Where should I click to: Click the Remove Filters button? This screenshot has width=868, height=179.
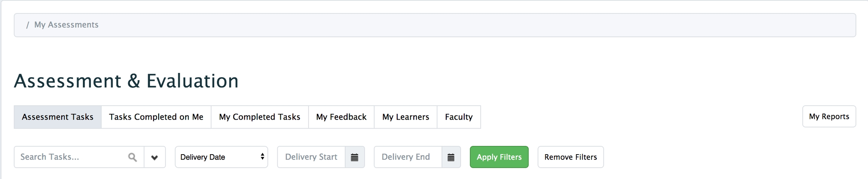570,157
